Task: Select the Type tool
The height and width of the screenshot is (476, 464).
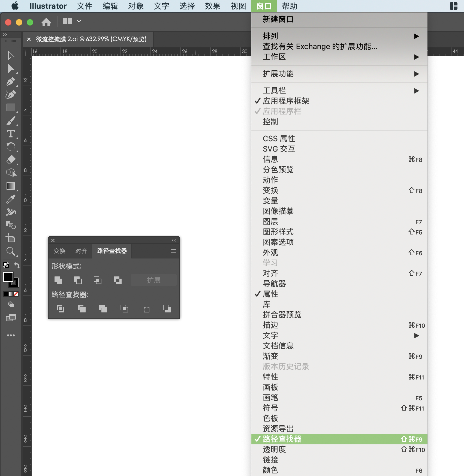Action: (x=11, y=134)
